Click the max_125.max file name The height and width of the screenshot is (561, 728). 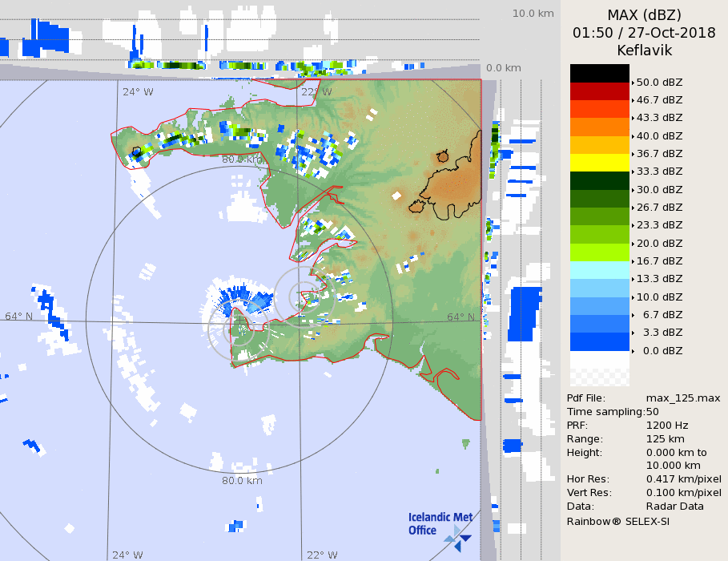point(682,398)
